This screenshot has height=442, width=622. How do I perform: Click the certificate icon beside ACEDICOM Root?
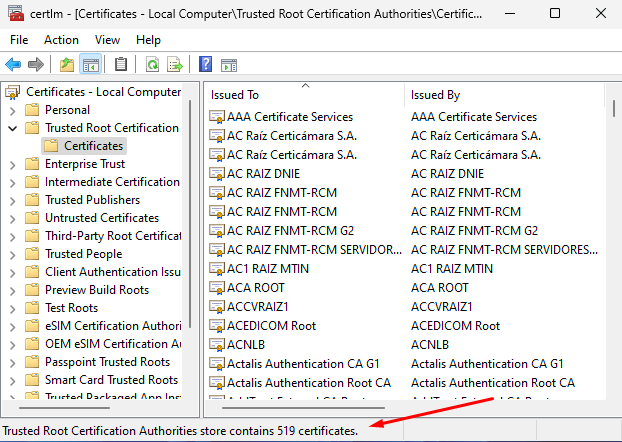pyautogui.click(x=217, y=326)
